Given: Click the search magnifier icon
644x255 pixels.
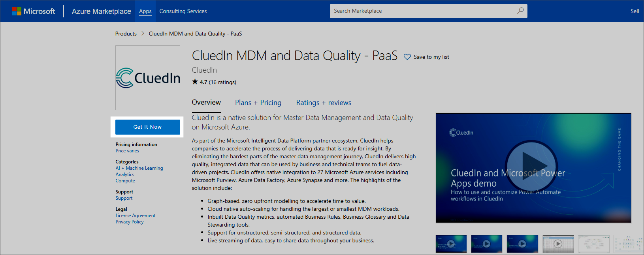Looking at the screenshot, I should pos(520,11).
